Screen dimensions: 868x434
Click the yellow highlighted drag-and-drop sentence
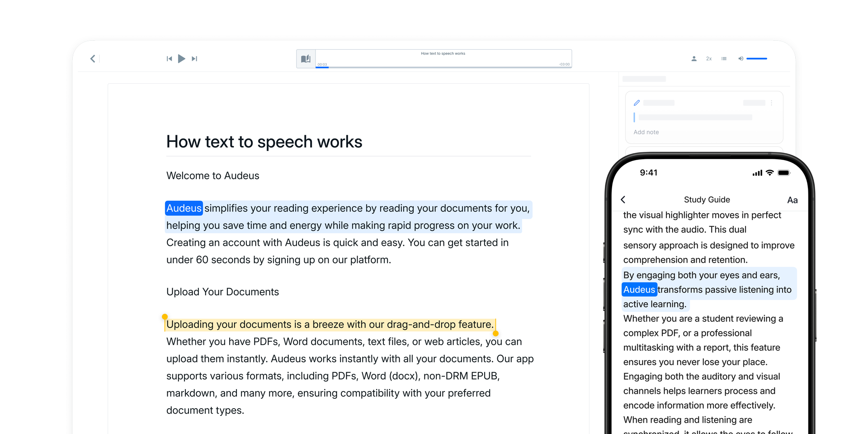[330, 325]
